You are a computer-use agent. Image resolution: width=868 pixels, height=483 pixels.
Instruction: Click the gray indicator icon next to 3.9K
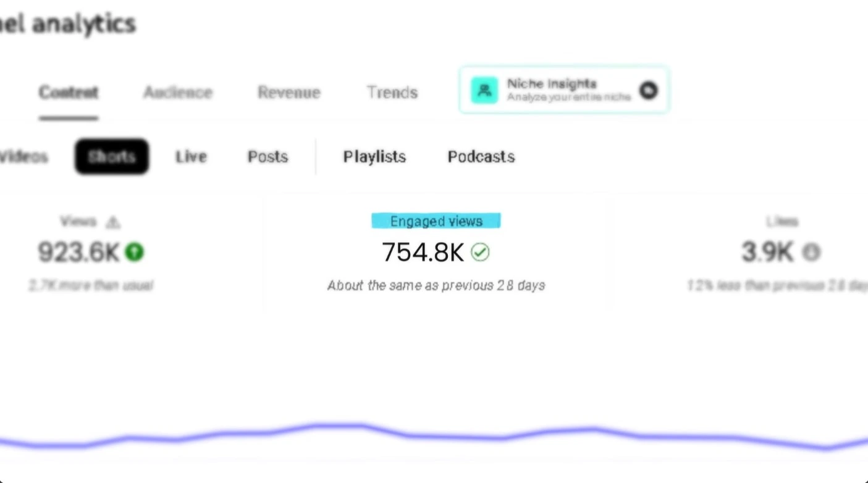tap(811, 252)
